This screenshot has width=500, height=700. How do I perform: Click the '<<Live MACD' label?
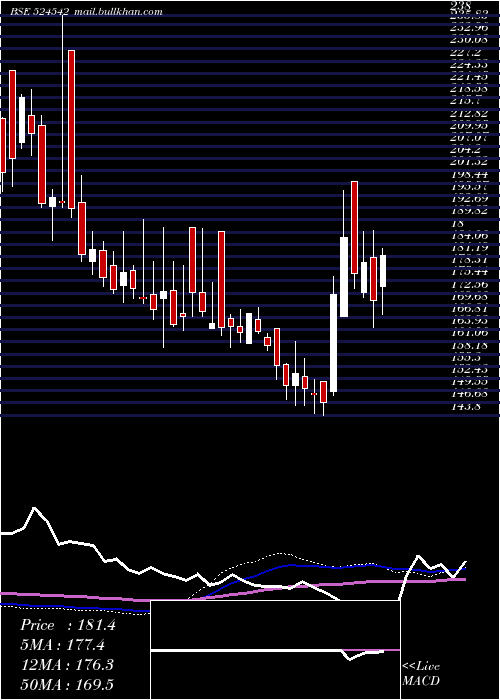pyautogui.click(x=421, y=674)
